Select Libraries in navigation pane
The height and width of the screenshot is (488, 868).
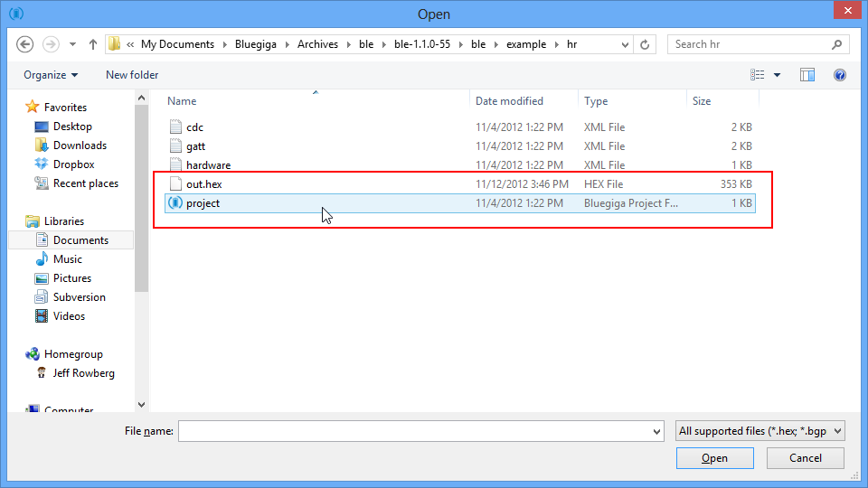(x=64, y=221)
